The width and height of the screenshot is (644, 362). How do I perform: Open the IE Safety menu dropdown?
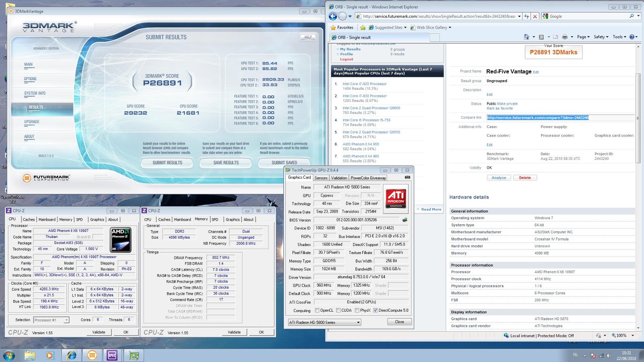[x=601, y=37]
